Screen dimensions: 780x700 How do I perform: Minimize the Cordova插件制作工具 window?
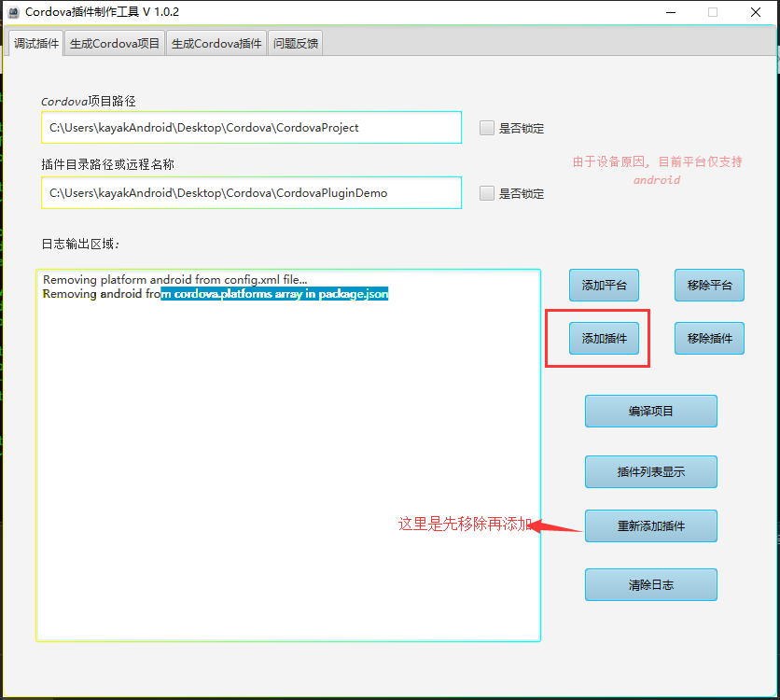tap(671, 12)
